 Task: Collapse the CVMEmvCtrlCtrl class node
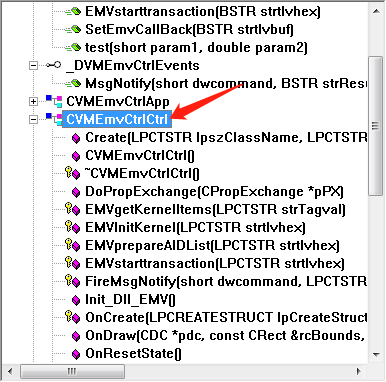(x=33, y=119)
